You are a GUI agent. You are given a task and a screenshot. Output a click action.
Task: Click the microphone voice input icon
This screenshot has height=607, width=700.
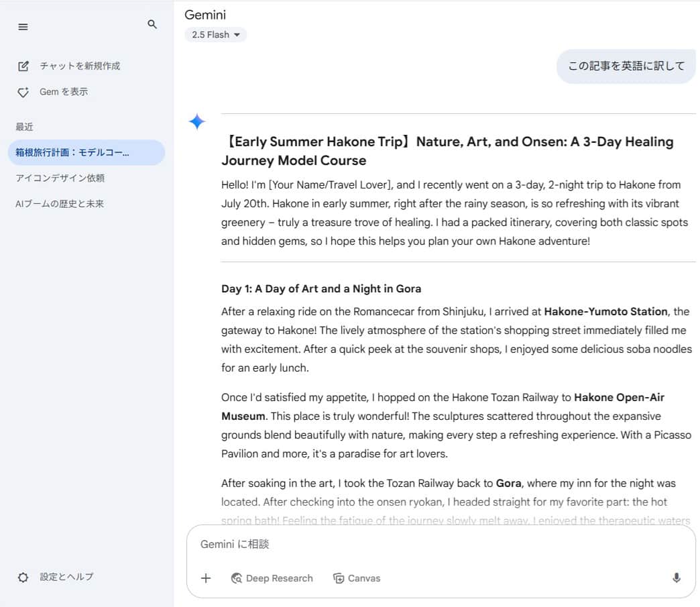[677, 578]
